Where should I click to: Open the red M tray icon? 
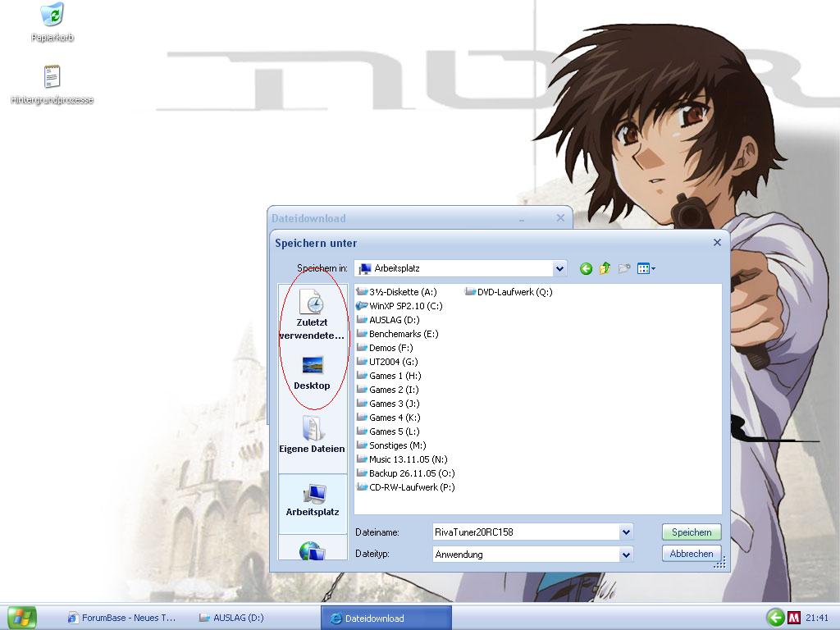[794, 618]
